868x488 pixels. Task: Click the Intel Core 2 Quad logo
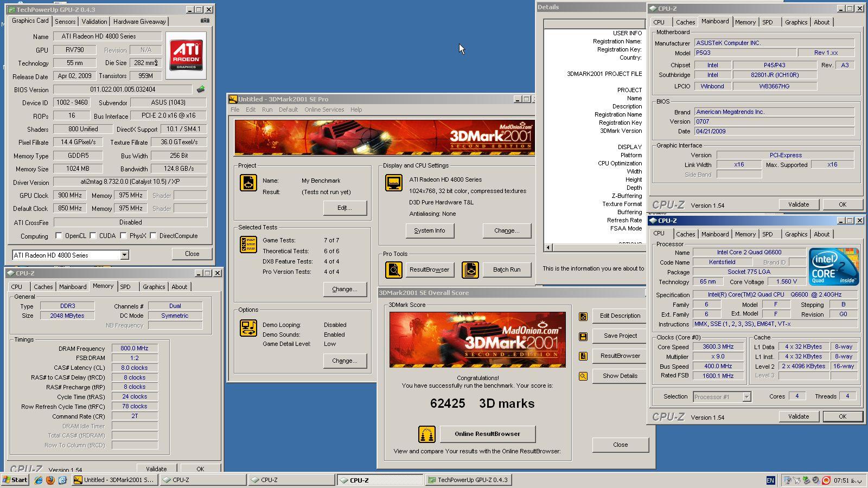click(x=833, y=266)
